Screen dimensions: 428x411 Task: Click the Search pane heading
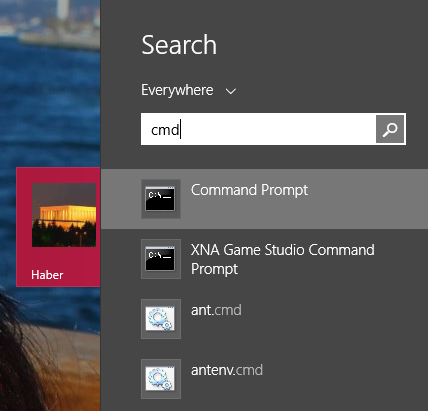[x=179, y=45]
